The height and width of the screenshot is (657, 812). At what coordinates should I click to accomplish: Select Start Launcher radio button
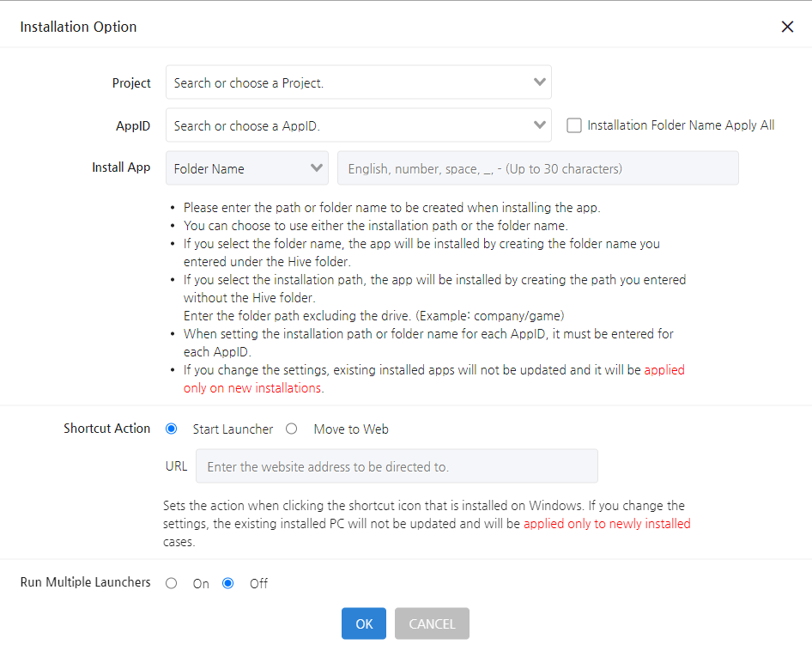click(x=172, y=429)
